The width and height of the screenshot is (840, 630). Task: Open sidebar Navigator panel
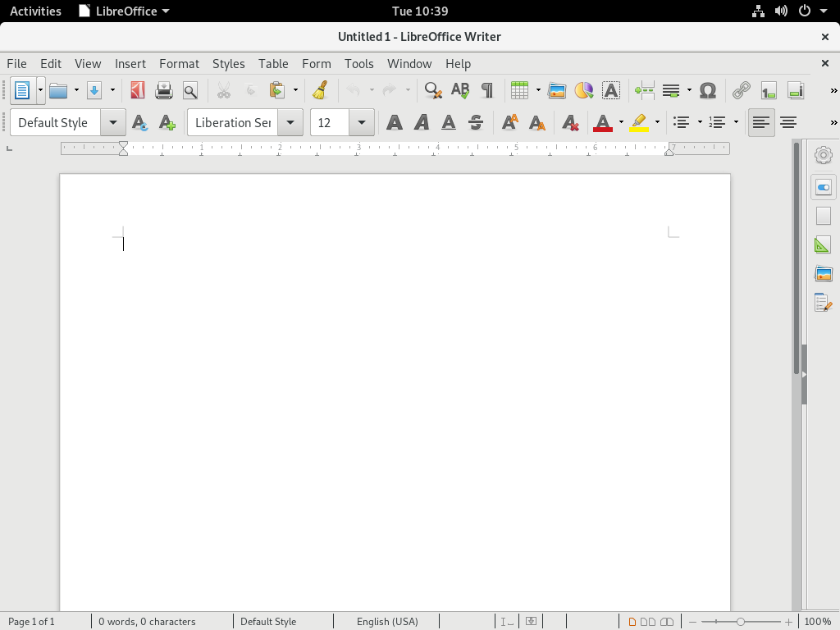[824, 303]
